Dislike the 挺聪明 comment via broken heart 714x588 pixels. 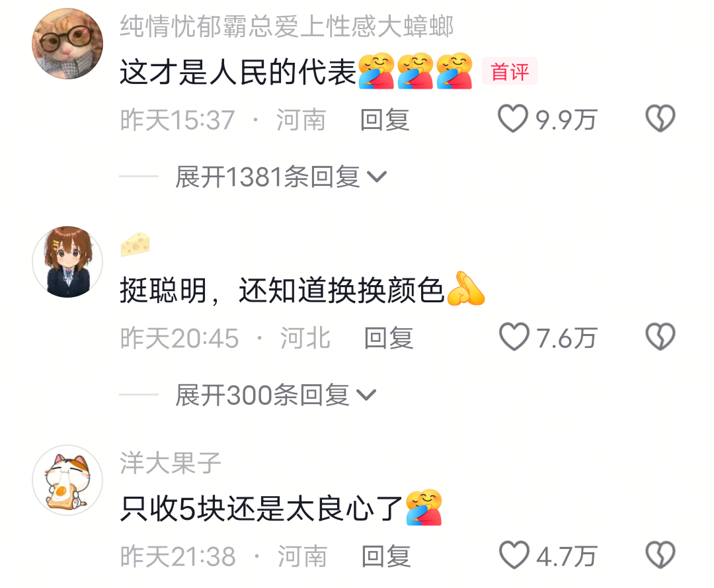pyautogui.click(x=660, y=337)
